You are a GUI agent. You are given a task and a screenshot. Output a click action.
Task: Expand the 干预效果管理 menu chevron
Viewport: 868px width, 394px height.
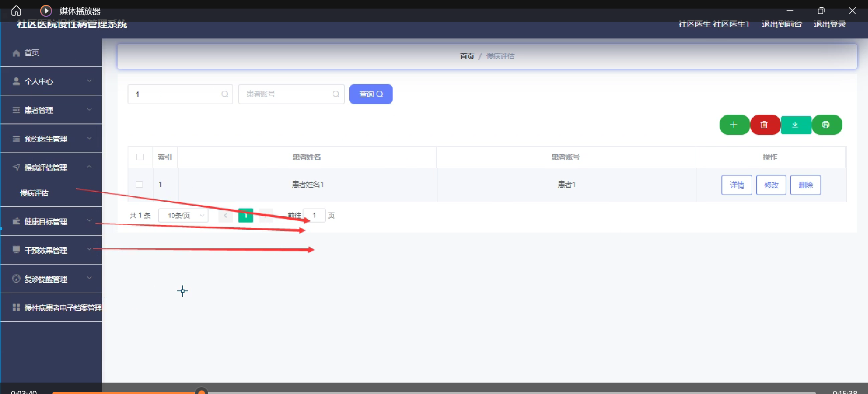point(89,249)
